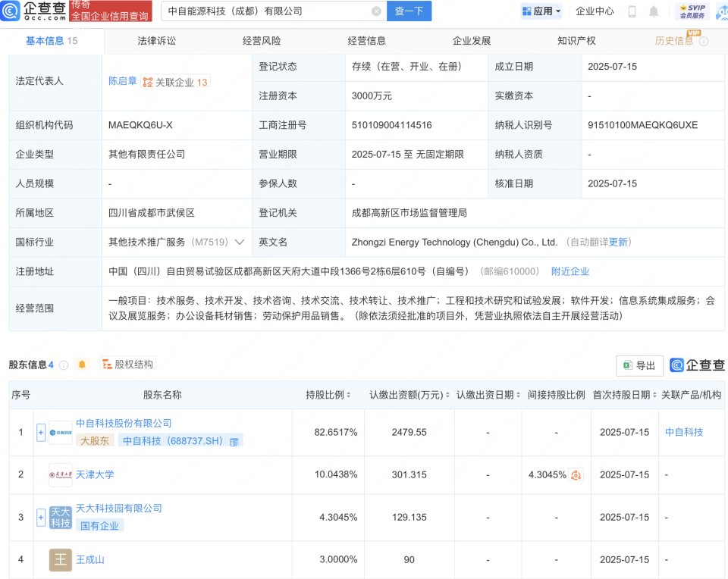Open legal representative 陈启章 link
728x579 pixels.
[x=123, y=81]
